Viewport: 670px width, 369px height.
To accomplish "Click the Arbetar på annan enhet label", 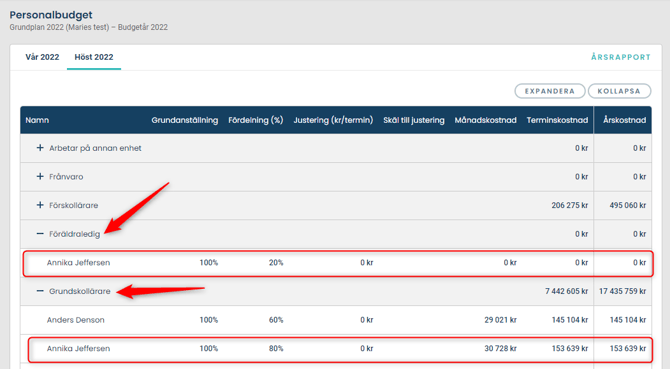I will (x=95, y=148).
